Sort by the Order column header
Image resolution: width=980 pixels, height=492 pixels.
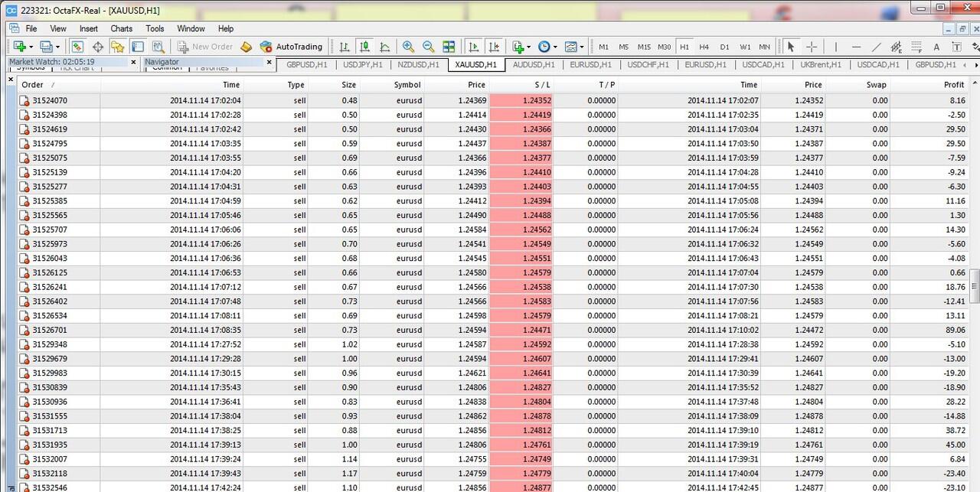tap(58, 85)
